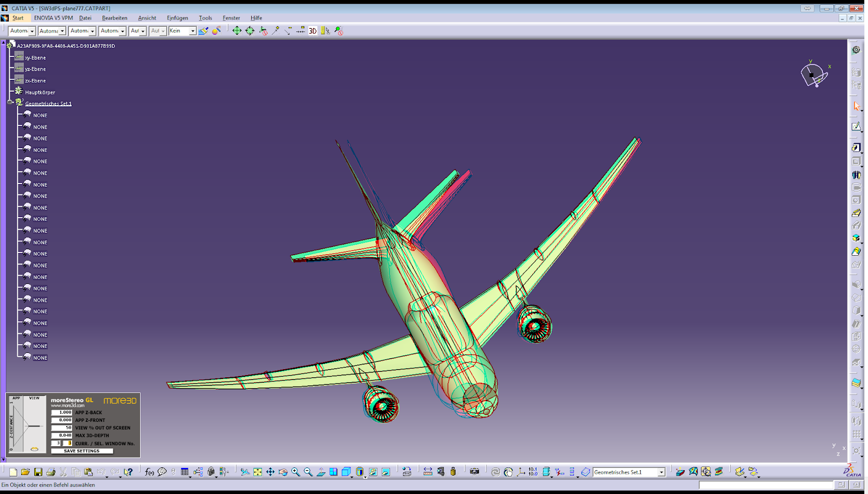Viewport: 868px width, 494px height.
Task: Click the Z-DISTANCE slider handle
Action: 35,448
